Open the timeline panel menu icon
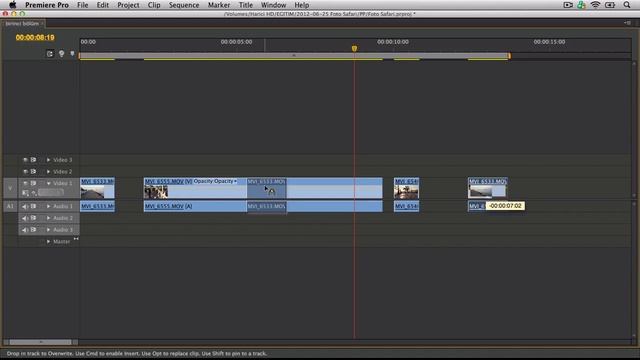This screenshot has width=640, height=360. tap(627, 23)
